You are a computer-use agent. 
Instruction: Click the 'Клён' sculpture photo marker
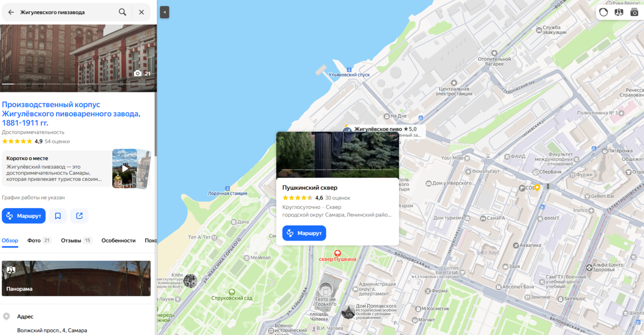(190, 280)
